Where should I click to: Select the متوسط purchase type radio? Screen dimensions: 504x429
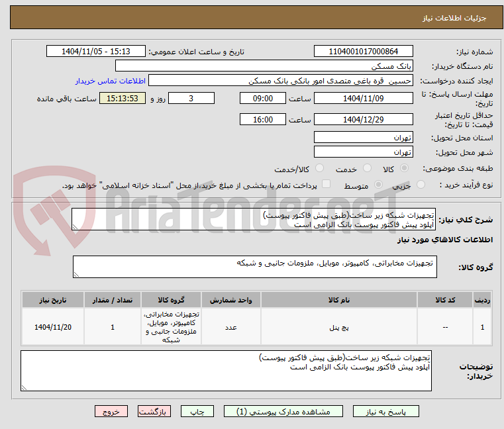[379, 185]
